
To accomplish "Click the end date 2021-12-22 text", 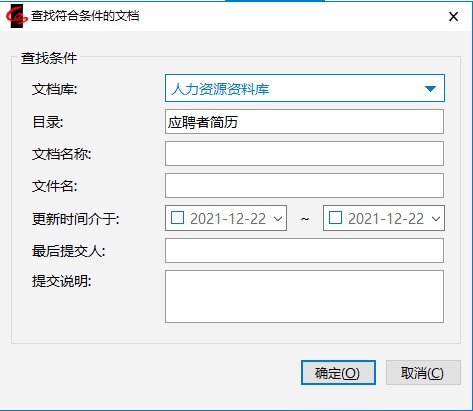I will point(386,219).
